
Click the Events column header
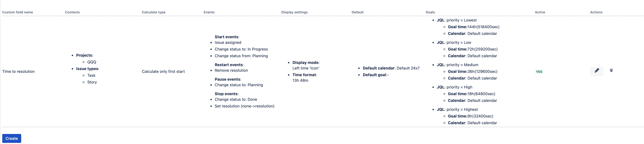coord(209,12)
